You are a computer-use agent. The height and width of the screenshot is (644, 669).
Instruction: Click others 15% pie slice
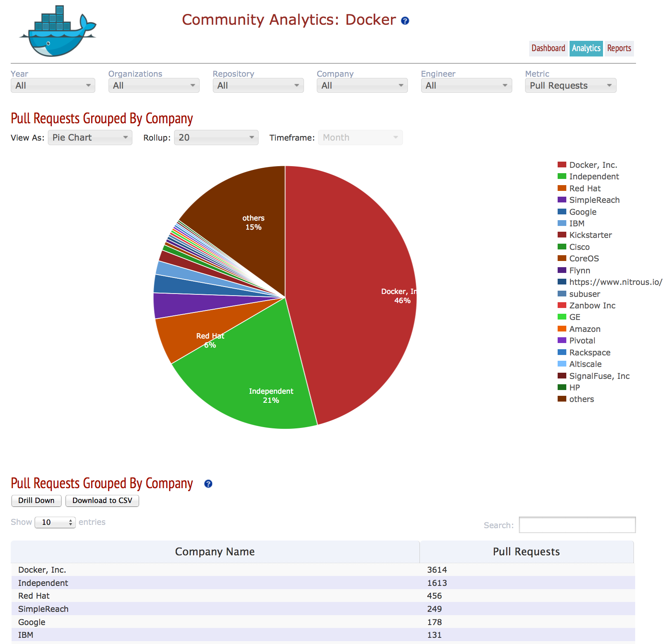click(247, 231)
